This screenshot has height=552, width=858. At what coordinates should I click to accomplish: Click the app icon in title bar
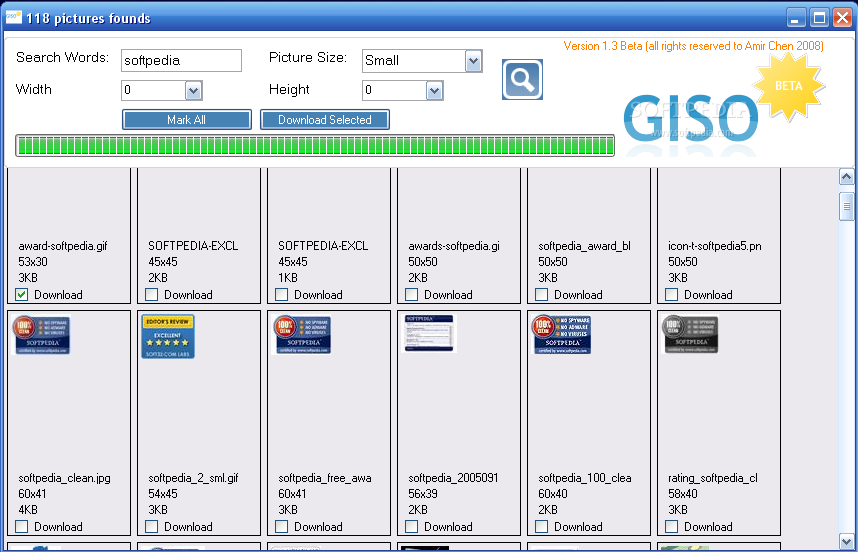[x=13, y=18]
